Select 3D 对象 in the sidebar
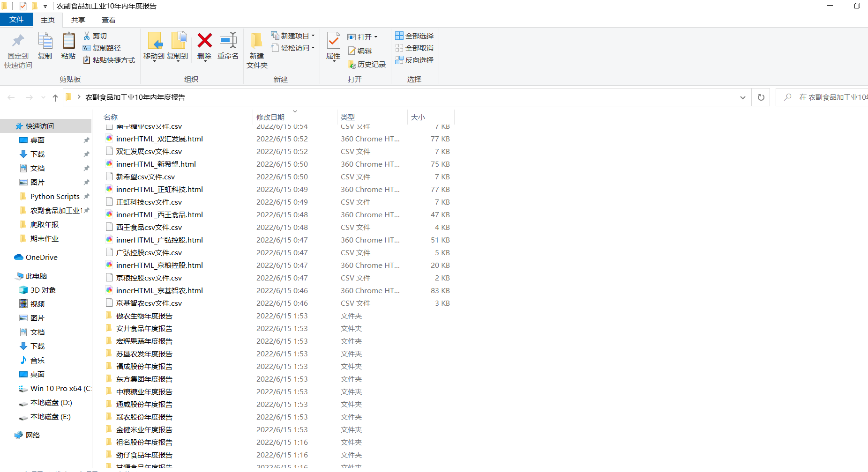 [x=37, y=290]
